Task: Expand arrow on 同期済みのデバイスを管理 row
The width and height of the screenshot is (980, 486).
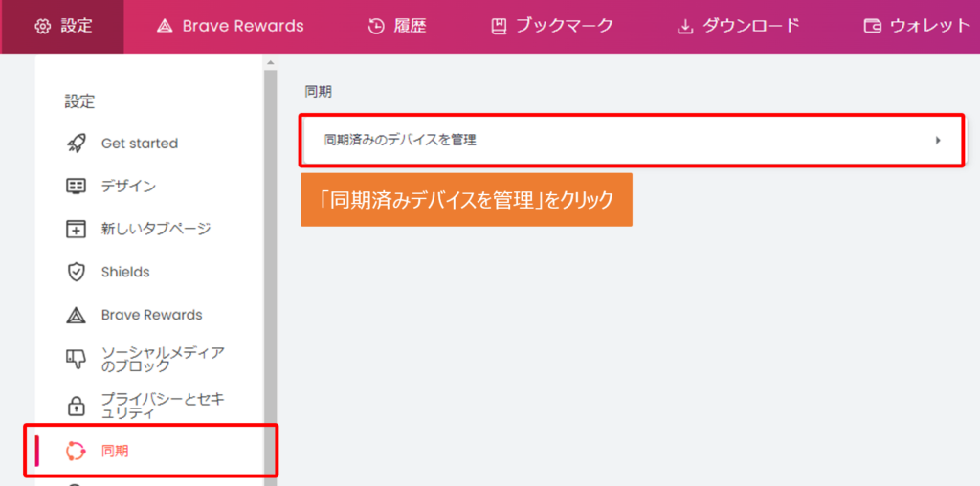Action: [x=938, y=141]
